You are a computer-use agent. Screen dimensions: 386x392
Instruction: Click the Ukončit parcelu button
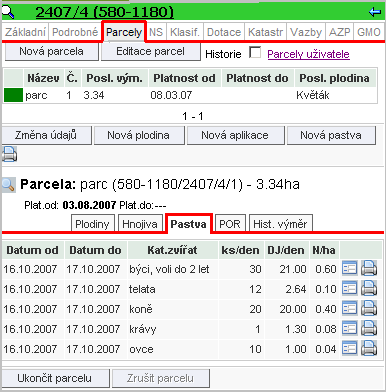coord(55,378)
